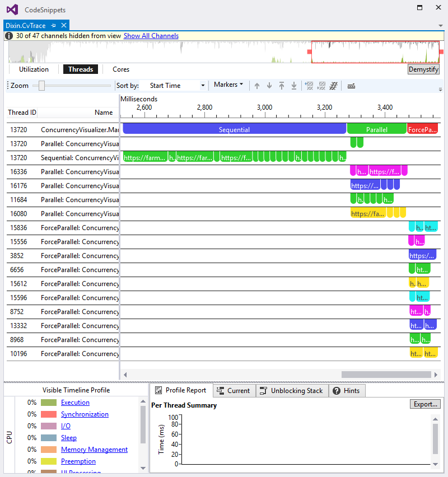This screenshot has width=448, height=477.
Task: Click the show all hidden channels icon
Action: [334, 86]
